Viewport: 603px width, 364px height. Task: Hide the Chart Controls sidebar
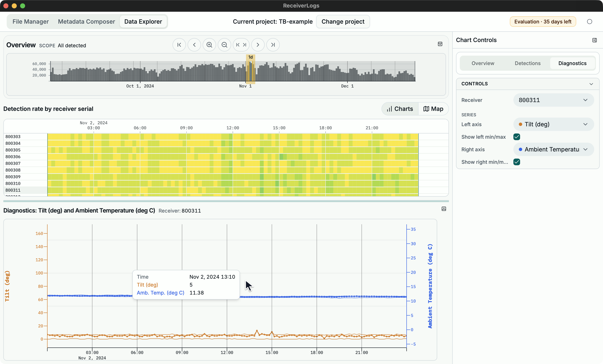click(x=594, y=40)
